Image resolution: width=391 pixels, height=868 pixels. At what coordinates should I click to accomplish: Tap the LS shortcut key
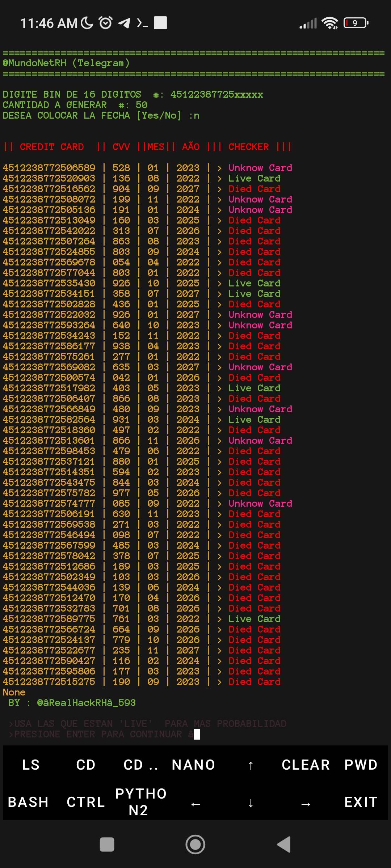(x=30, y=765)
